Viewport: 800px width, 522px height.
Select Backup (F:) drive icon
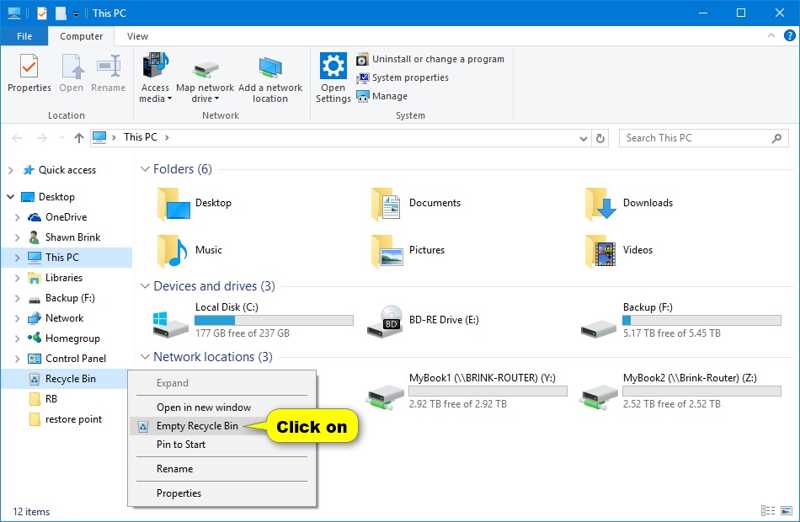coord(599,328)
